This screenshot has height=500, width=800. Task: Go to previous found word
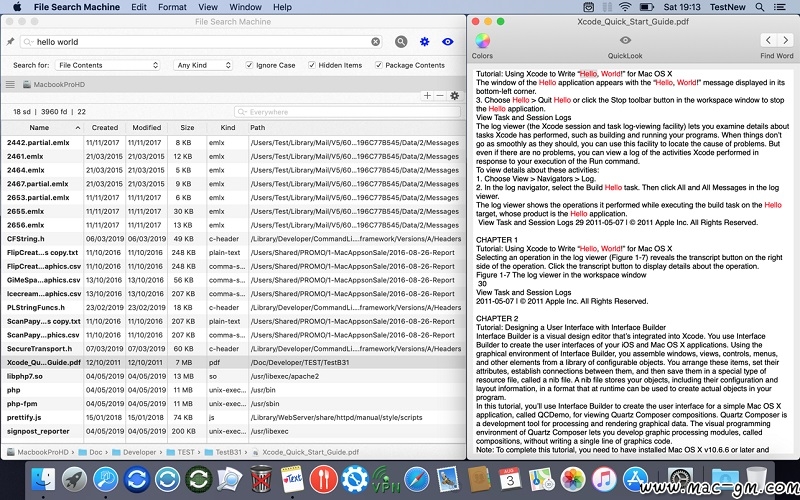(769, 40)
